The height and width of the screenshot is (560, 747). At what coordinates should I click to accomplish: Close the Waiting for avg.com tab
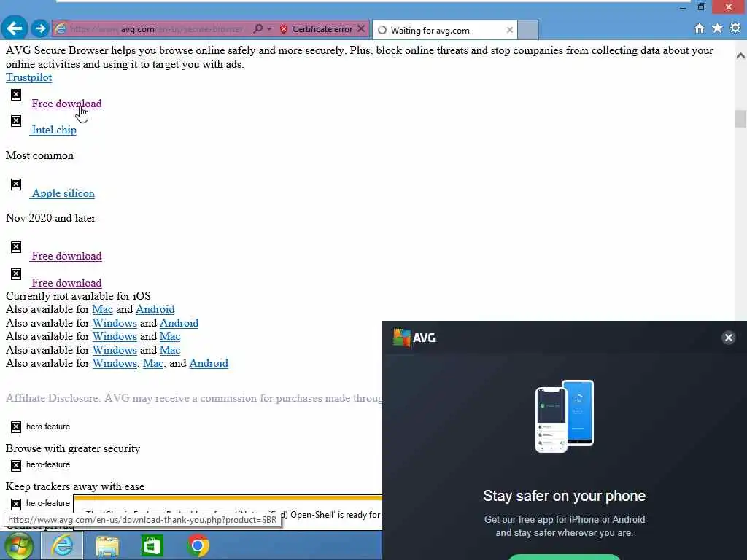pos(510,30)
